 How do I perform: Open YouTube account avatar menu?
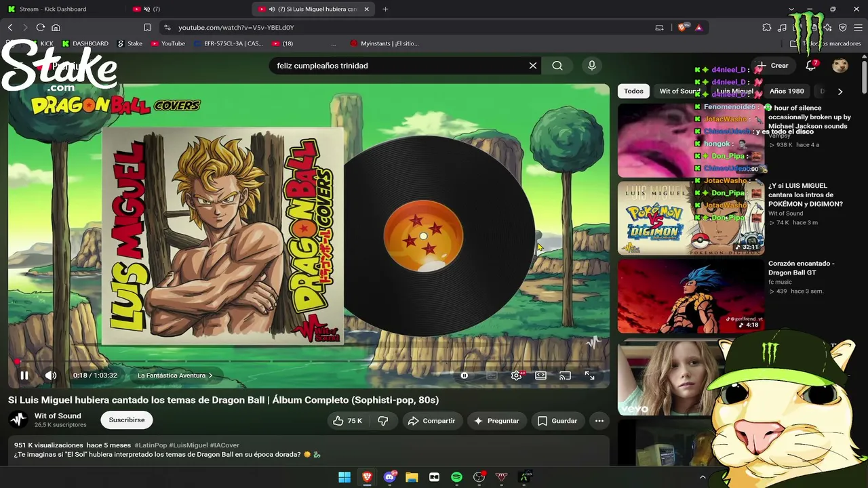coord(840,66)
